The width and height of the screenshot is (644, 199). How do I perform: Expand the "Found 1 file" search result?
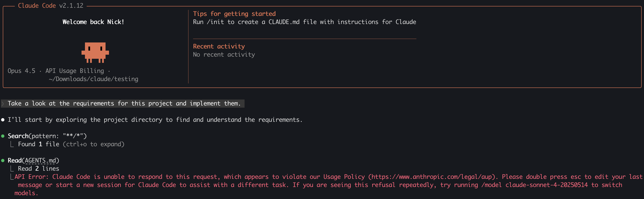38,144
